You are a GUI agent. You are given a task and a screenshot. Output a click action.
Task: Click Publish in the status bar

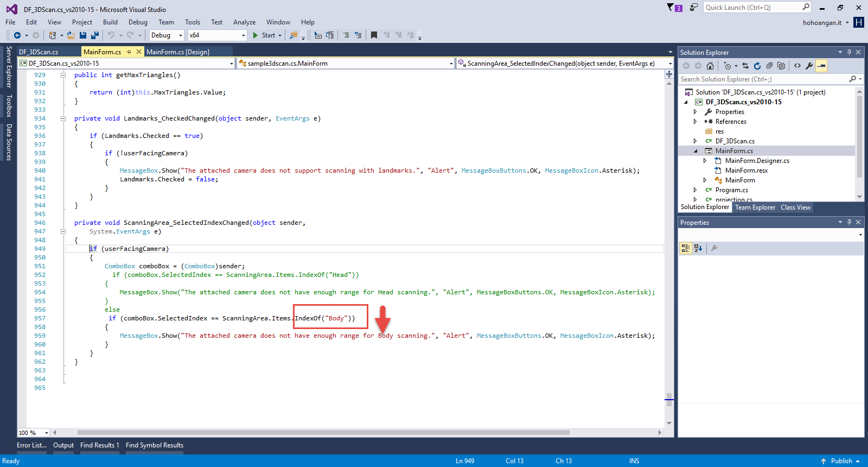pos(841,461)
